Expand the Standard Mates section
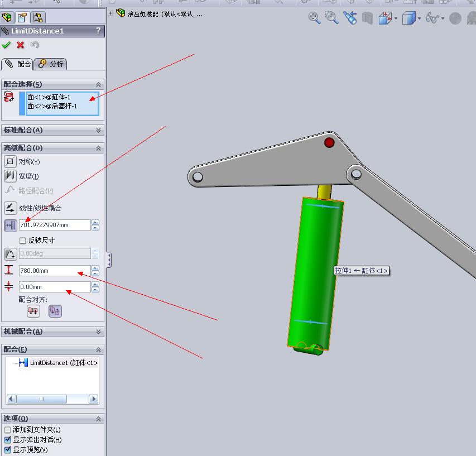The image size is (476, 456). click(x=98, y=130)
